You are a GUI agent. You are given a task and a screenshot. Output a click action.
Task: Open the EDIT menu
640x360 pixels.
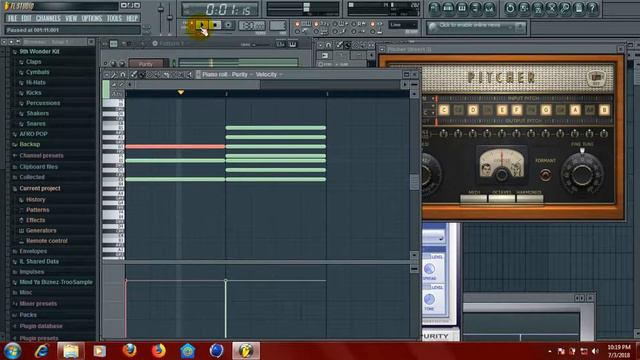[27, 18]
